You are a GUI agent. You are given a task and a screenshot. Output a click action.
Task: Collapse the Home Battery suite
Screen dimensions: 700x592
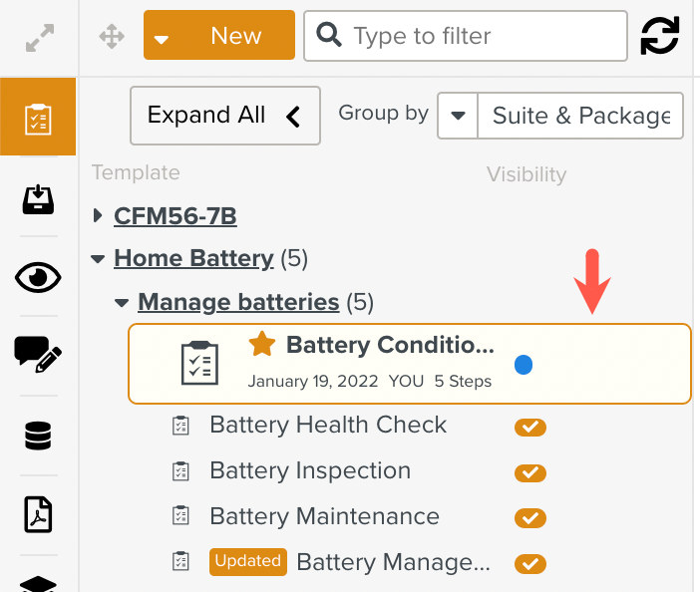(x=97, y=259)
